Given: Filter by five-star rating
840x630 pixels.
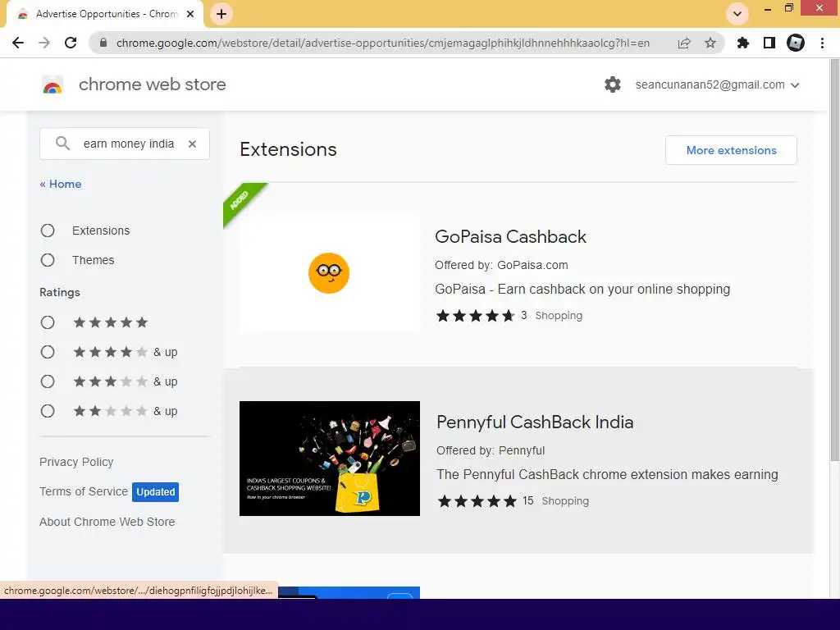Looking at the screenshot, I should pos(48,322).
